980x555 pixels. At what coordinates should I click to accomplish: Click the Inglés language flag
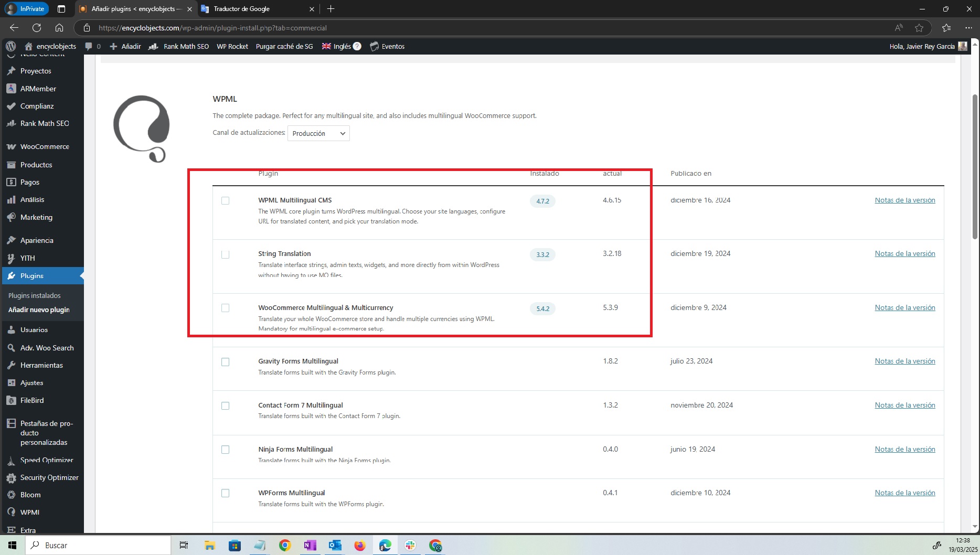pyautogui.click(x=326, y=46)
